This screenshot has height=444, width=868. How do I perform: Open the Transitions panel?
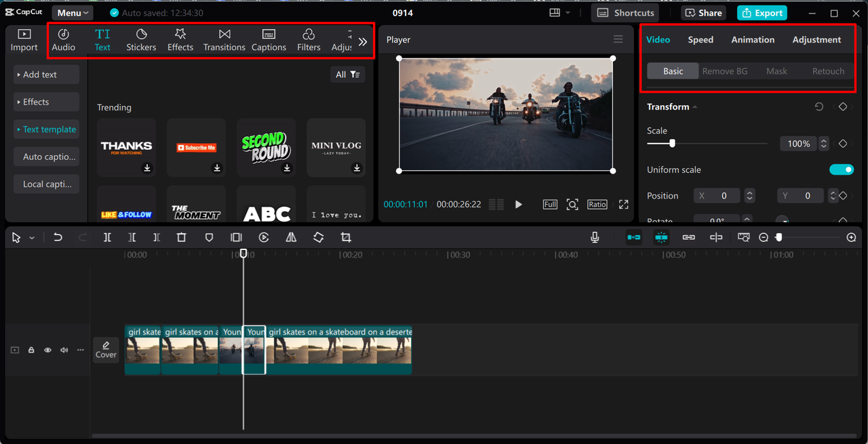point(224,40)
